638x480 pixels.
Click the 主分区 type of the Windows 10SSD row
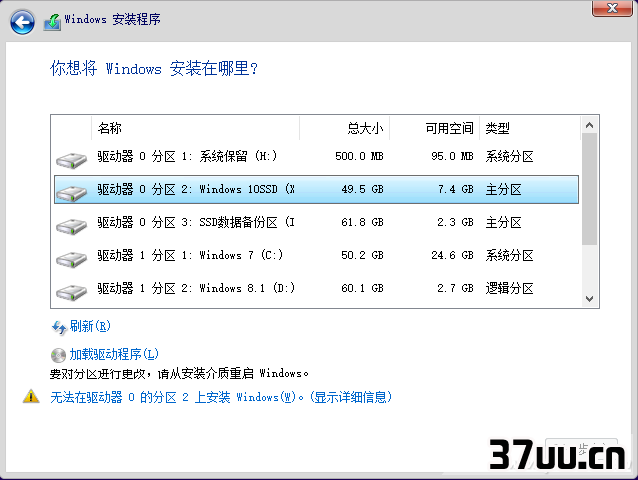point(503,190)
